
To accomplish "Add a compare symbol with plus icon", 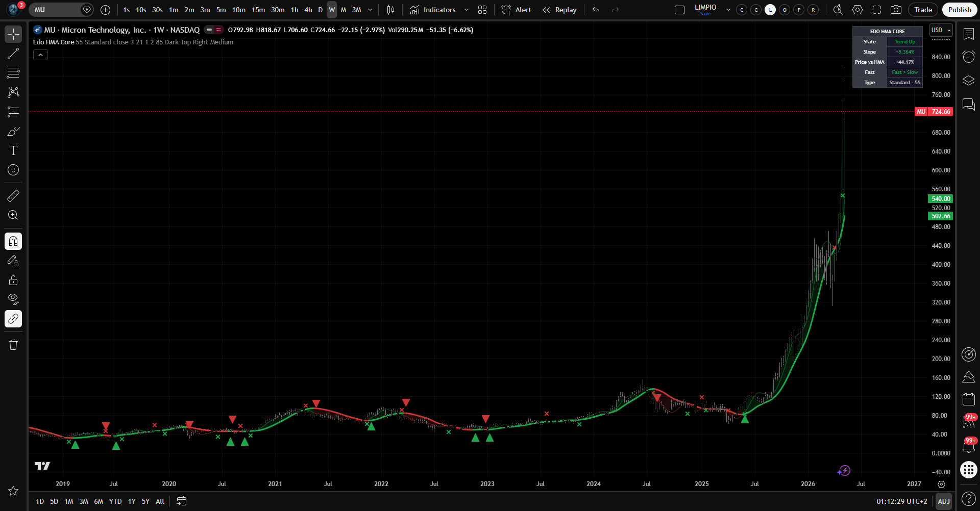I will tap(106, 10).
